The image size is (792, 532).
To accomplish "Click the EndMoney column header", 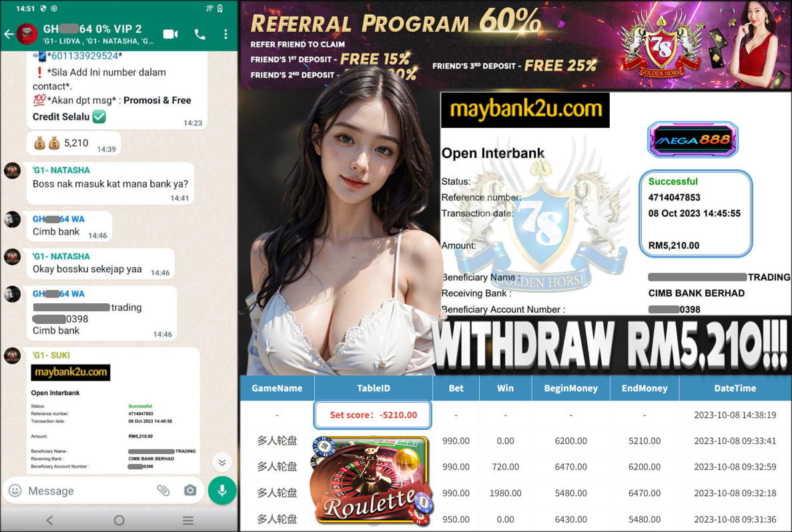I will pos(645,388).
